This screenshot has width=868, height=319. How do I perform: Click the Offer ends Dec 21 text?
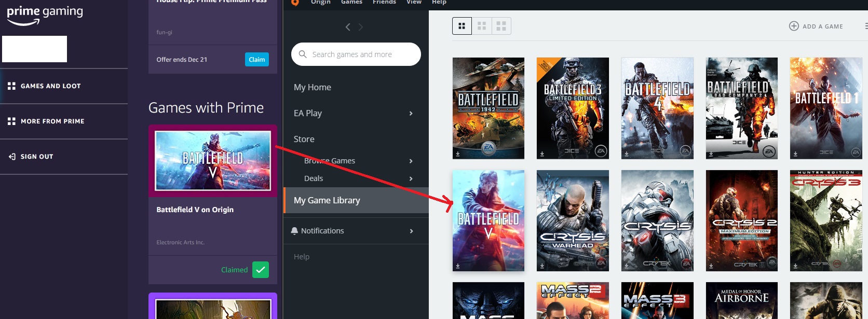click(182, 60)
